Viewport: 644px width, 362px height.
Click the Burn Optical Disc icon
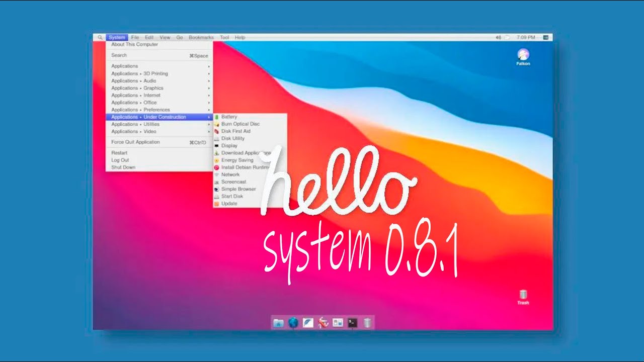pyautogui.click(x=217, y=124)
